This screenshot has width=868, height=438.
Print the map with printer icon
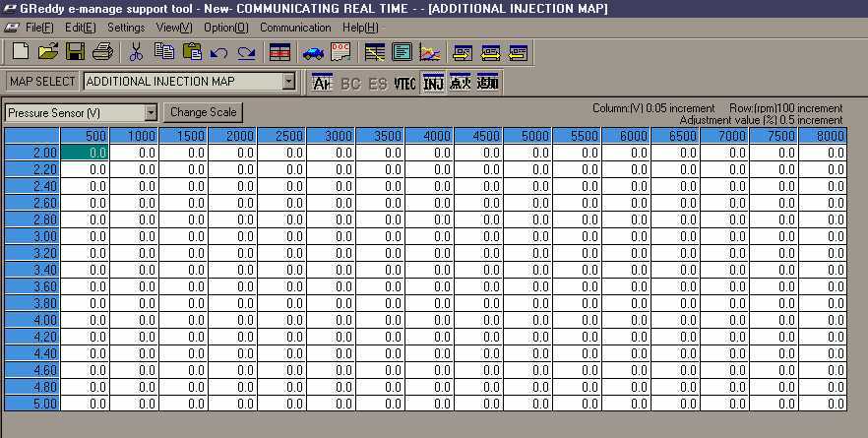tap(102, 52)
